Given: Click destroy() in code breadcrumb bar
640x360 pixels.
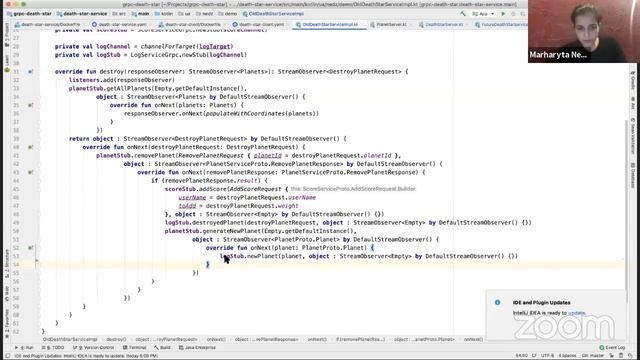Looking at the screenshot, I should tap(116, 339).
